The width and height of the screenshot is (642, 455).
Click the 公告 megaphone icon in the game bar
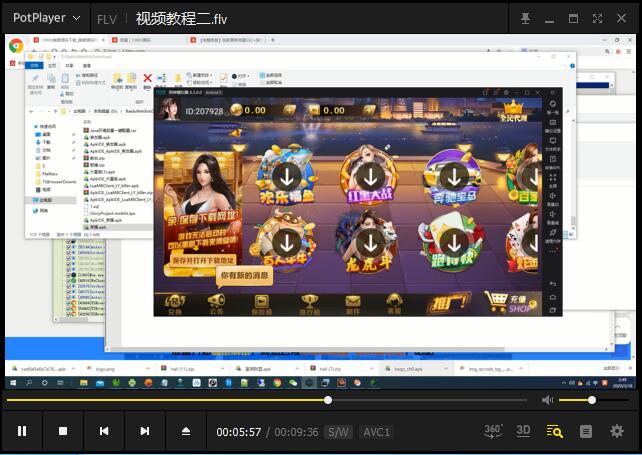[x=216, y=305]
